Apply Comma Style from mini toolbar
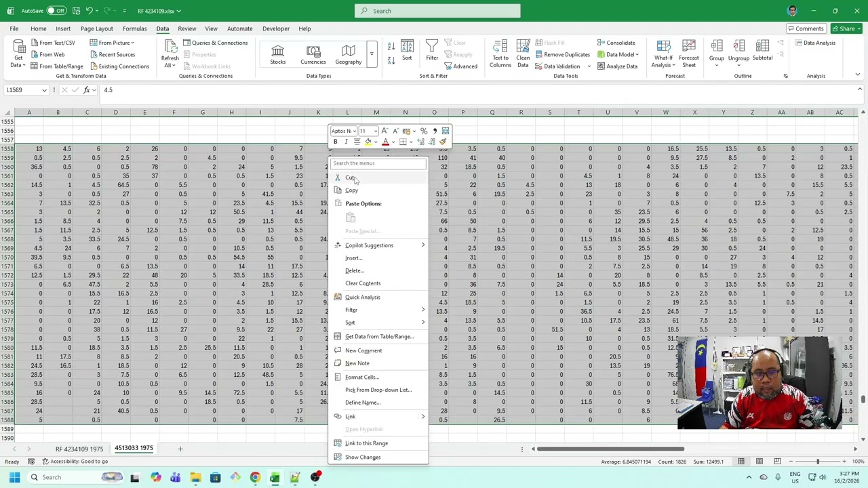Image resolution: width=868 pixels, height=488 pixels. (435, 131)
